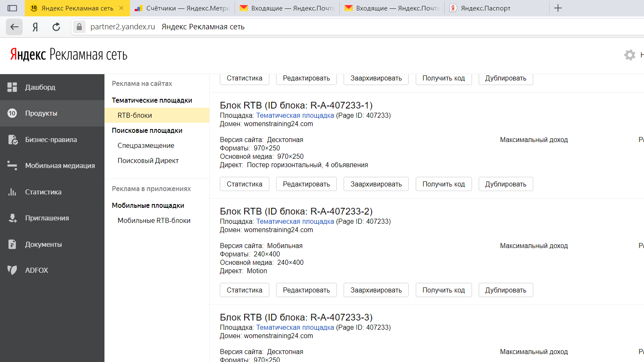Screen dimensions: 644x362
Task: Click Дублировать for block R-A-407233-2
Action: (x=506, y=290)
